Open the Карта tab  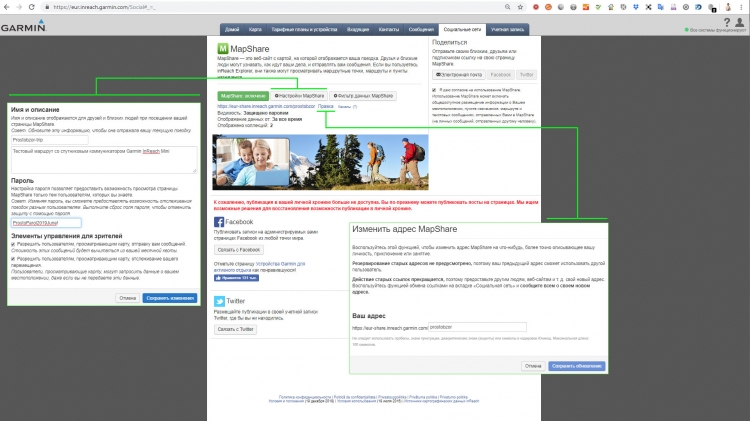255,30
